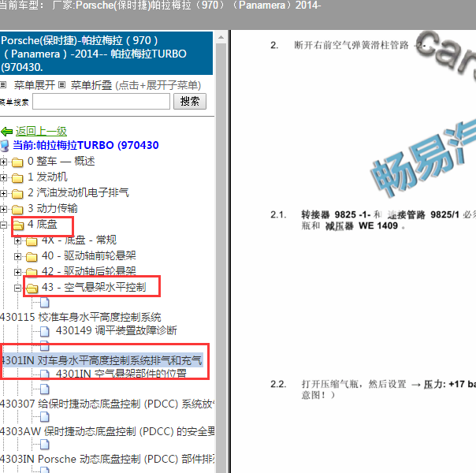Select the 4 底盘 folder label

43,224
